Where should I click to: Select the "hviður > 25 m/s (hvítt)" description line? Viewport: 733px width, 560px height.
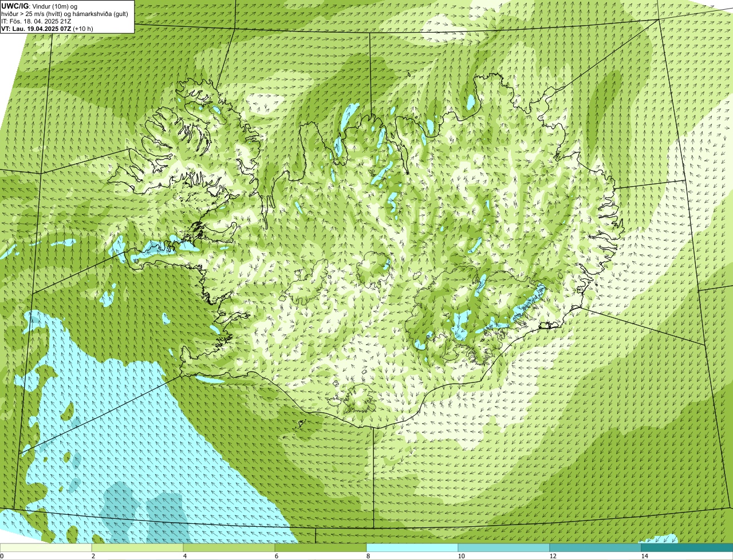point(65,13)
